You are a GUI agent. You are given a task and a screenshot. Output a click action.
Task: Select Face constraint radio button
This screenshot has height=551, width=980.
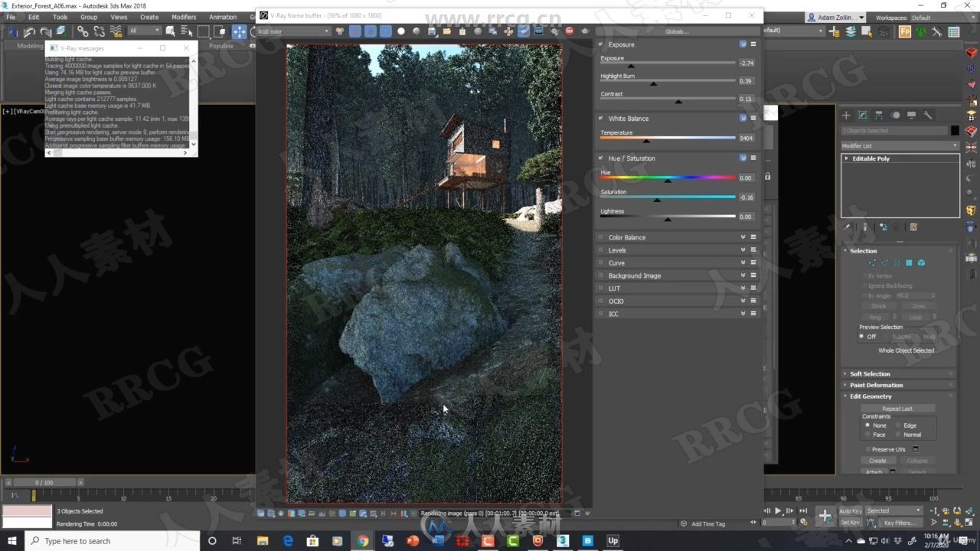tap(867, 435)
